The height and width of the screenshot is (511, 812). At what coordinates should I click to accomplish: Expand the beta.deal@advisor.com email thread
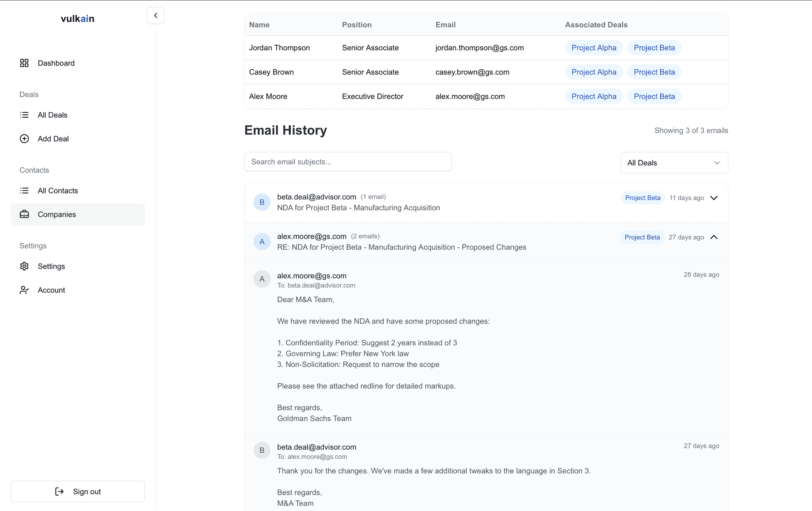tap(714, 198)
